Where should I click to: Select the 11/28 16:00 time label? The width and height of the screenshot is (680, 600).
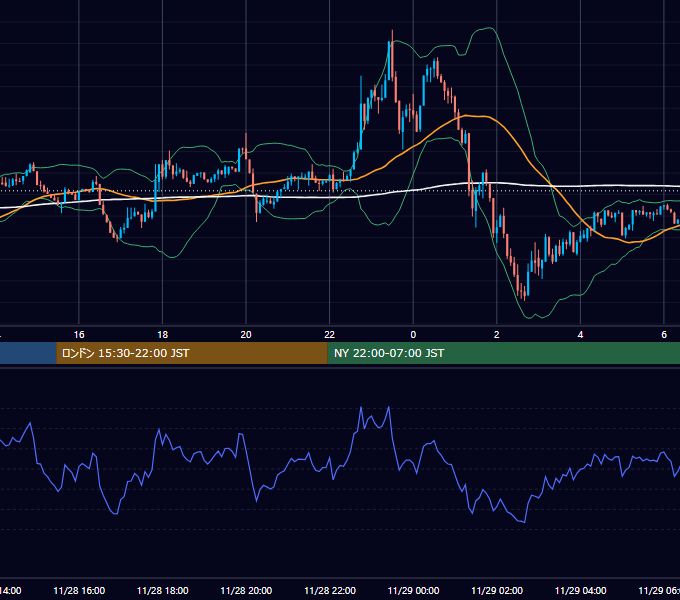[79, 590]
